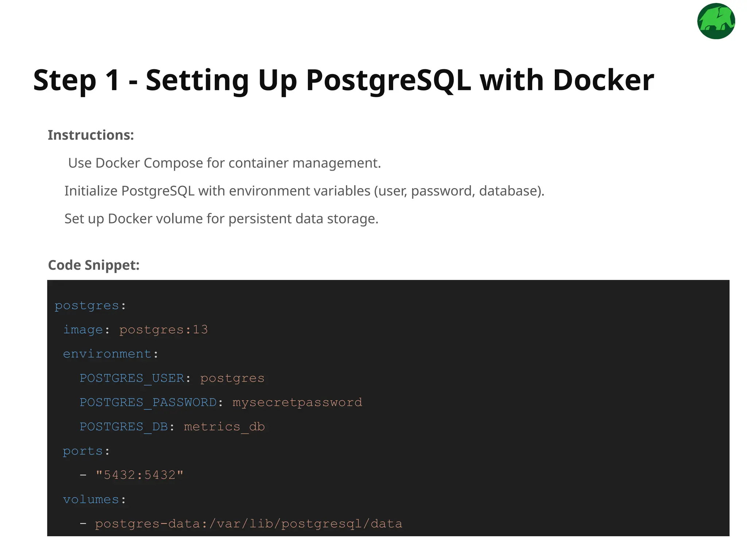The width and height of the screenshot is (747, 560).
Task: Click the 'postgres:13' image value
Action: click(x=163, y=330)
